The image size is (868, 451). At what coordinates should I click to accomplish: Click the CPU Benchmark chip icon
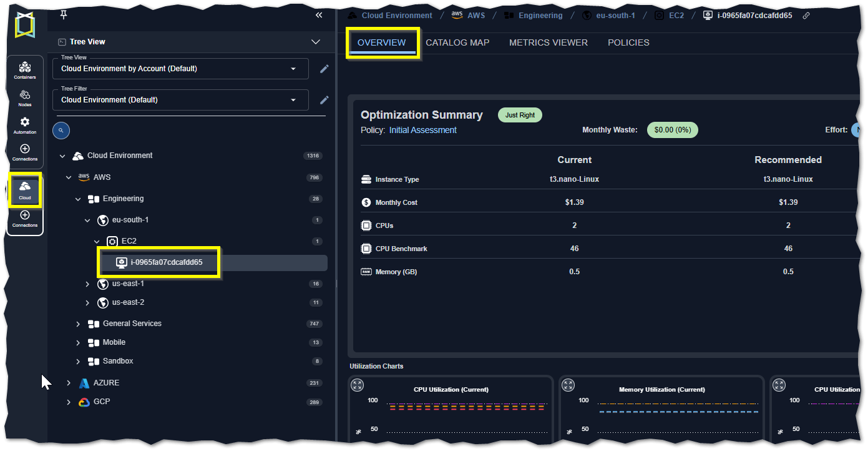click(x=366, y=249)
